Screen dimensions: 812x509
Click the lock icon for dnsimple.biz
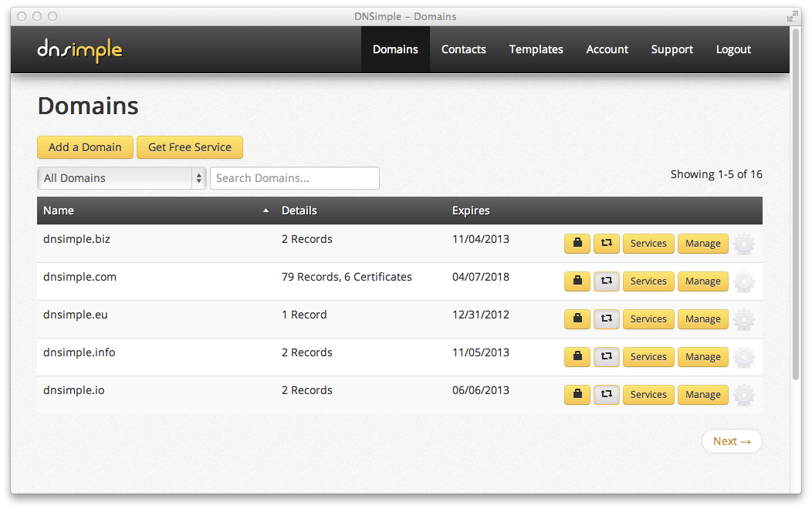pos(577,243)
